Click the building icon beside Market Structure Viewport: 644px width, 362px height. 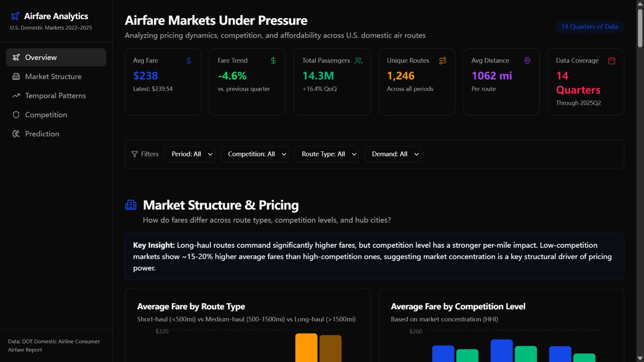coord(16,76)
